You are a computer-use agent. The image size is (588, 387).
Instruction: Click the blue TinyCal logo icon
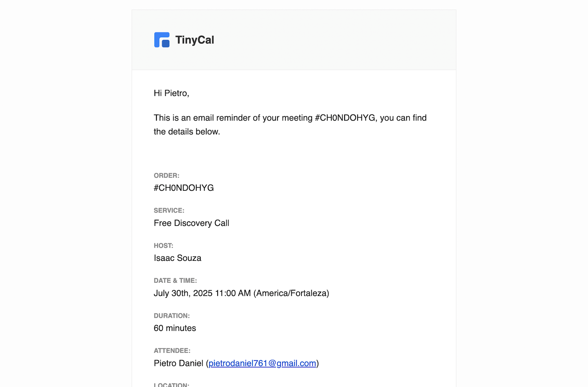click(x=162, y=40)
